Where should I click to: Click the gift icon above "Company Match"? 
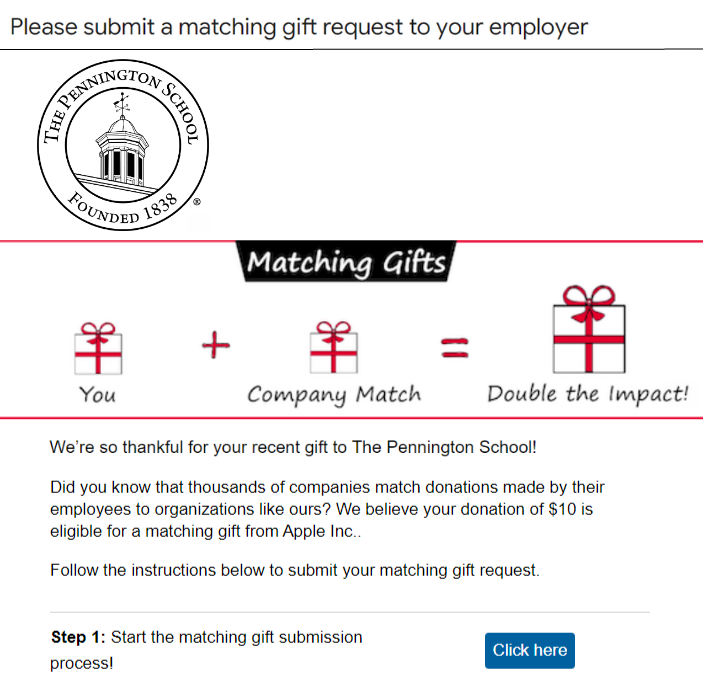tap(334, 347)
